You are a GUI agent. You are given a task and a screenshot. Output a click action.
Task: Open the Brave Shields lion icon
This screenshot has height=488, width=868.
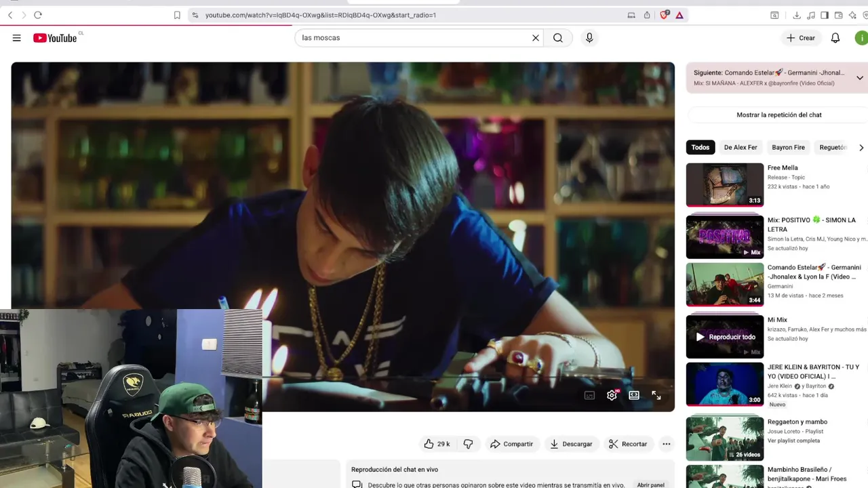[x=665, y=15]
